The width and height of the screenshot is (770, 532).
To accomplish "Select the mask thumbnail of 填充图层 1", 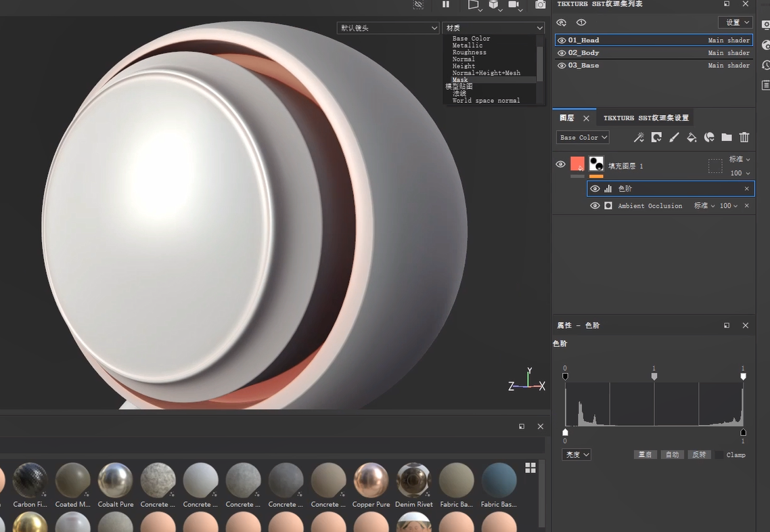I will coord(596,164).
